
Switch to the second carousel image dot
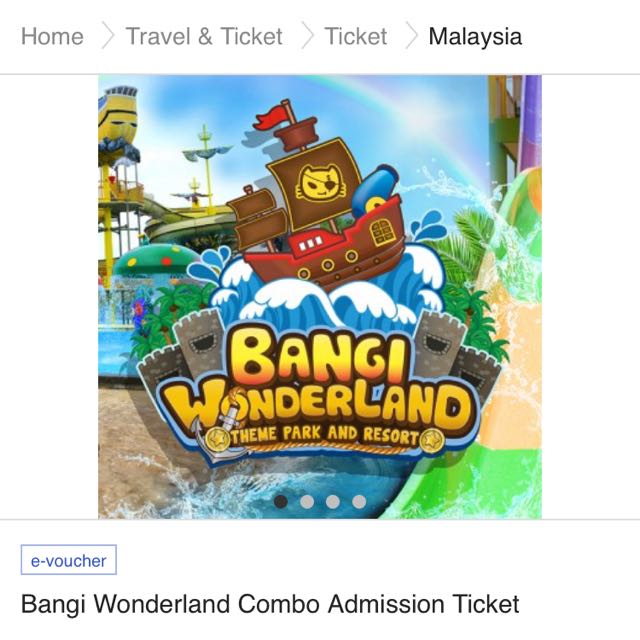[307, 501]
